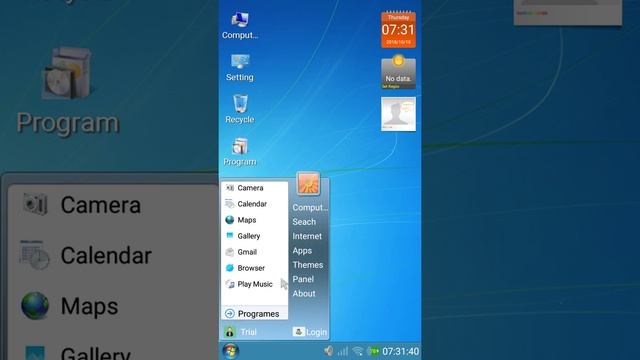Open the contact photo widget

pyautogui.click(x=398, y=114)
